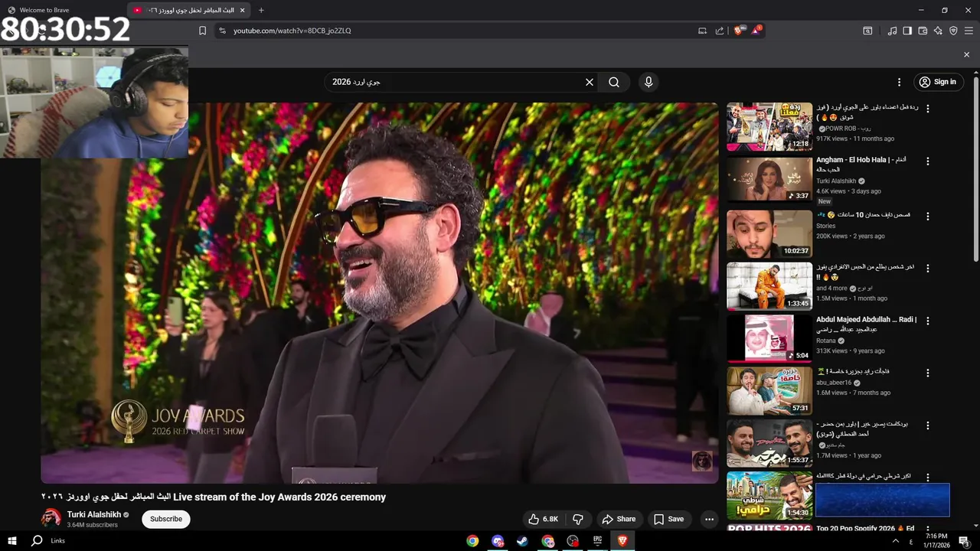Open Windows notification center icon

click(964, 541)
